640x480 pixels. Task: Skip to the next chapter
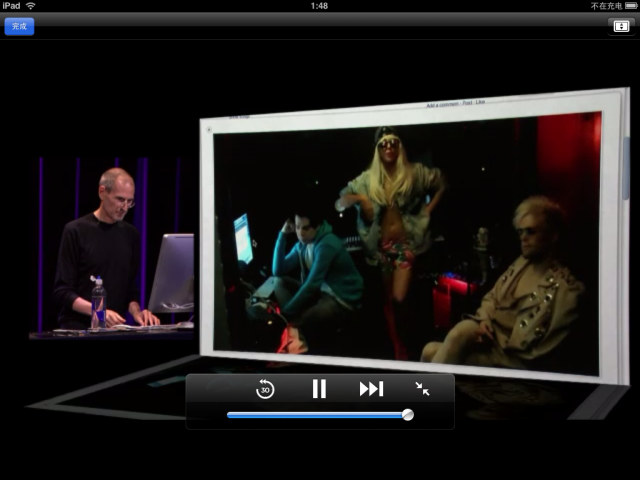(x=371, y=389)
